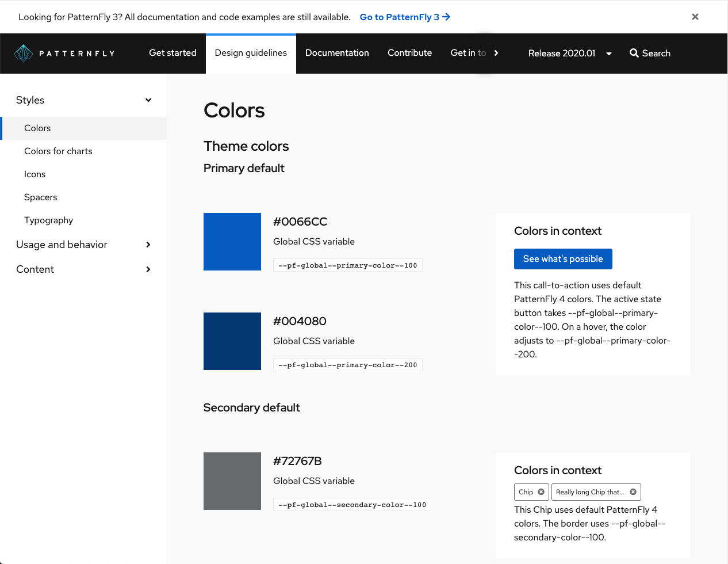Remove the 'Really long Chip that...' chip
The width and height of the screenshot is (728, 564).
pyautogui.click(x=633, y=492)
